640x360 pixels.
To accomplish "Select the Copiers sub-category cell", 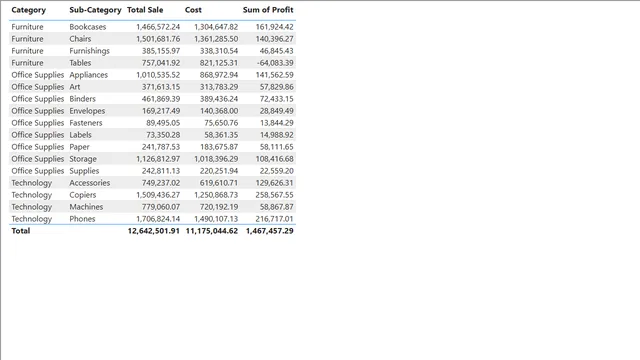I will (x=83, y=195).
